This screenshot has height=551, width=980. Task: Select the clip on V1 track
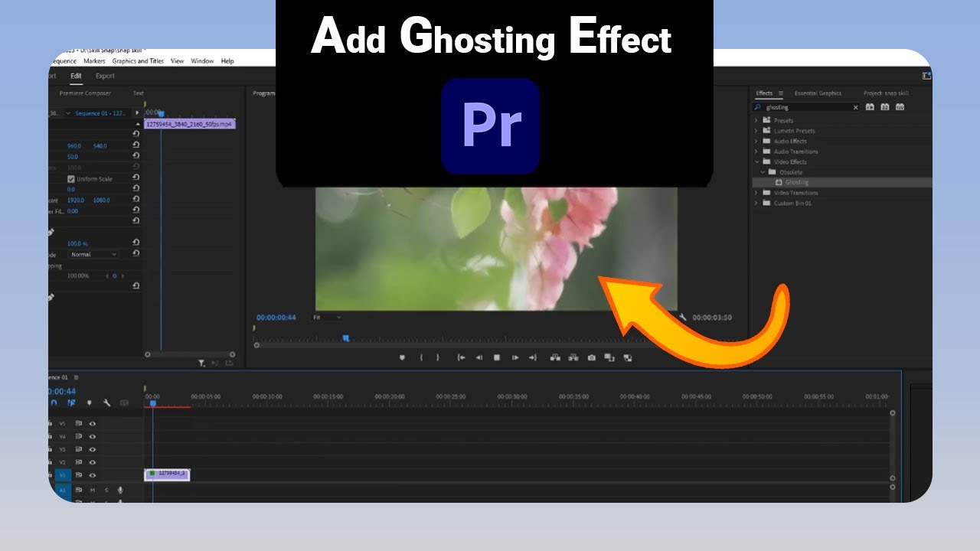167,474
